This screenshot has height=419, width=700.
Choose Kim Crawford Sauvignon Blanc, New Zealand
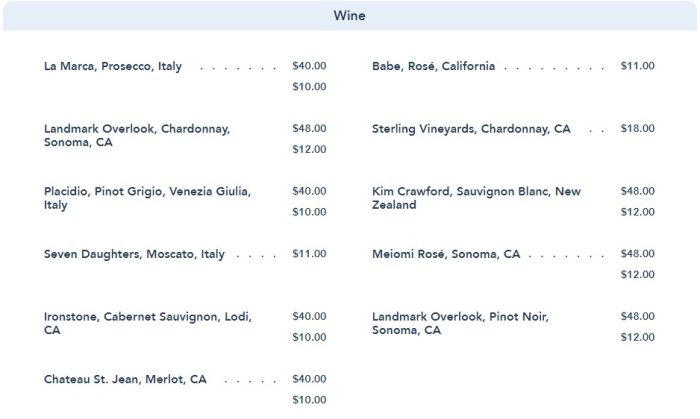point(475,198)
